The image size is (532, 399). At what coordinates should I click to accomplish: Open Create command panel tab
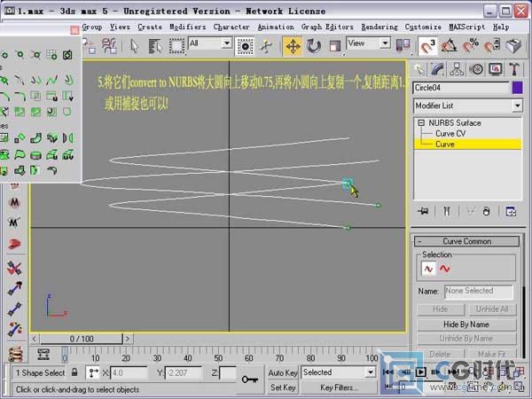pyautogui.click(x=419, y=69)
